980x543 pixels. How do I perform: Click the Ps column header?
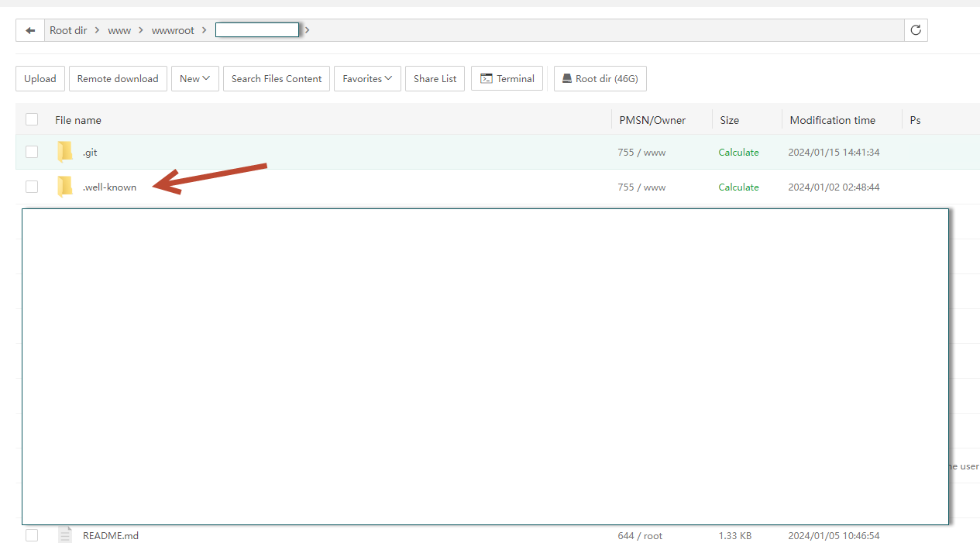[915, 120]
